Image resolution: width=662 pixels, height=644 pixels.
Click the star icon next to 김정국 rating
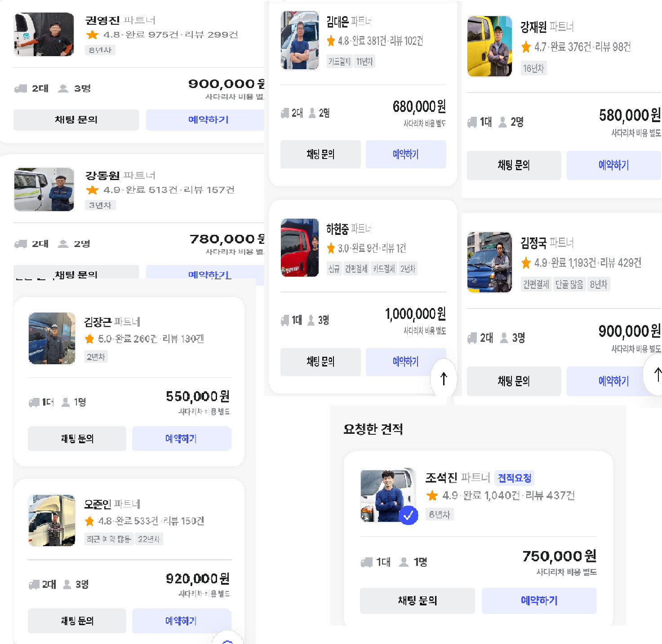[x=526, y=263]
